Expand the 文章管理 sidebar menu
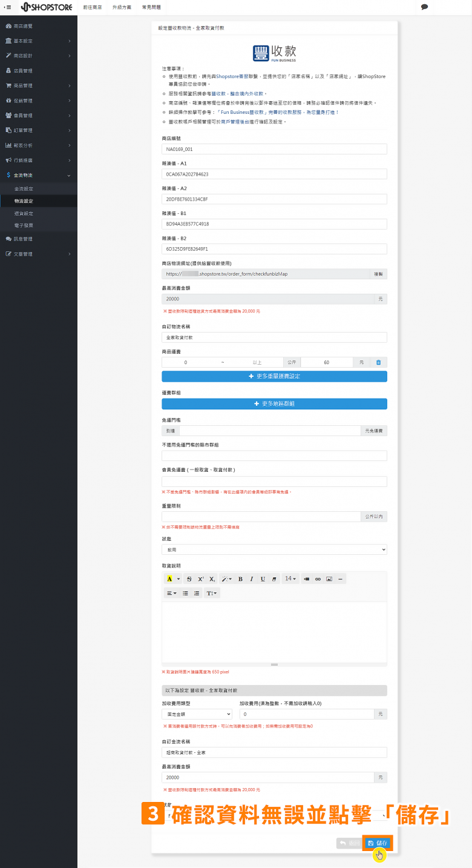 (x=39, y=254)
